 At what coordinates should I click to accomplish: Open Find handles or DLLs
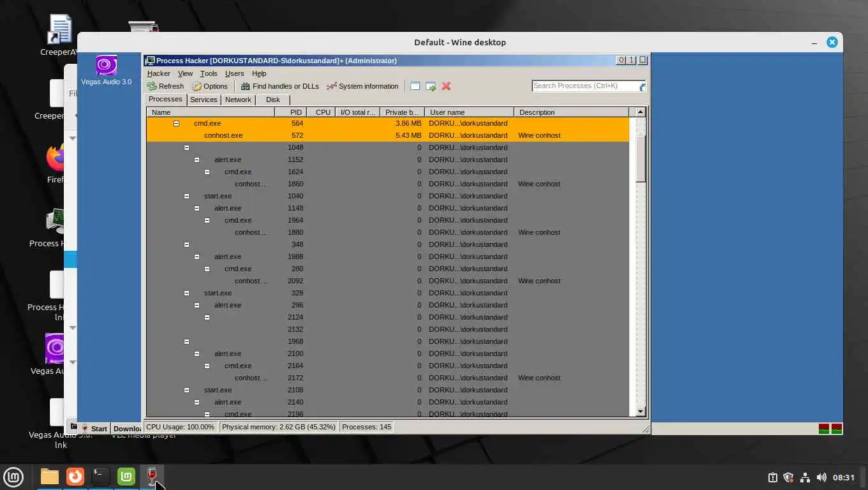coord(280,86)
